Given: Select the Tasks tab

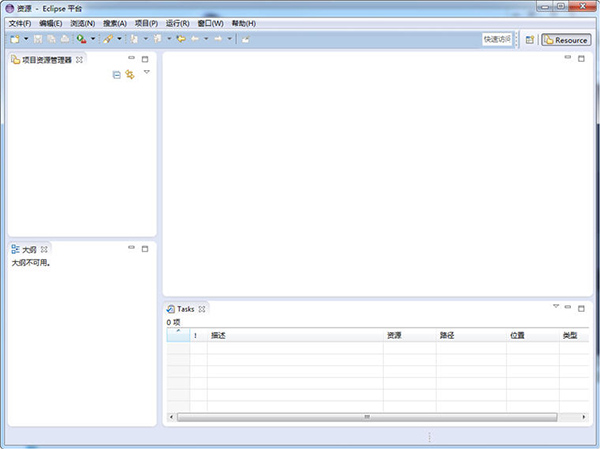Looking at the screenshot, I should pyautogui.click(x=185, y=309).
